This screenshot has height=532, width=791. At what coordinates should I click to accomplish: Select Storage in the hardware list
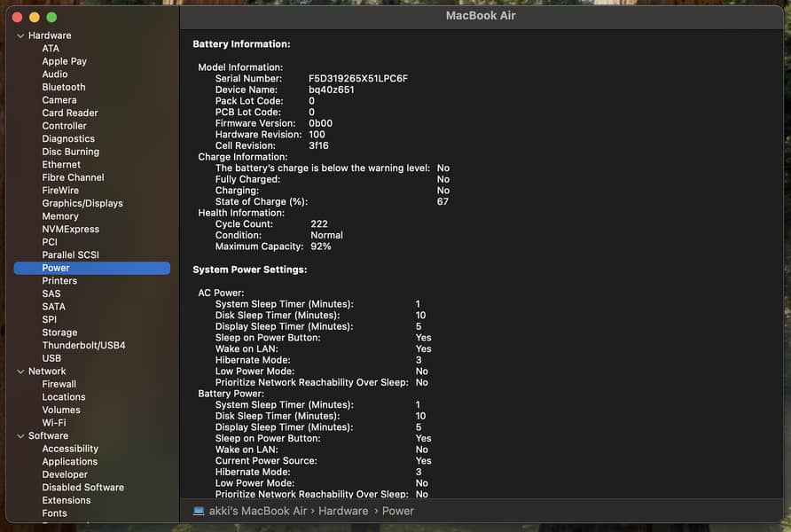59,332
